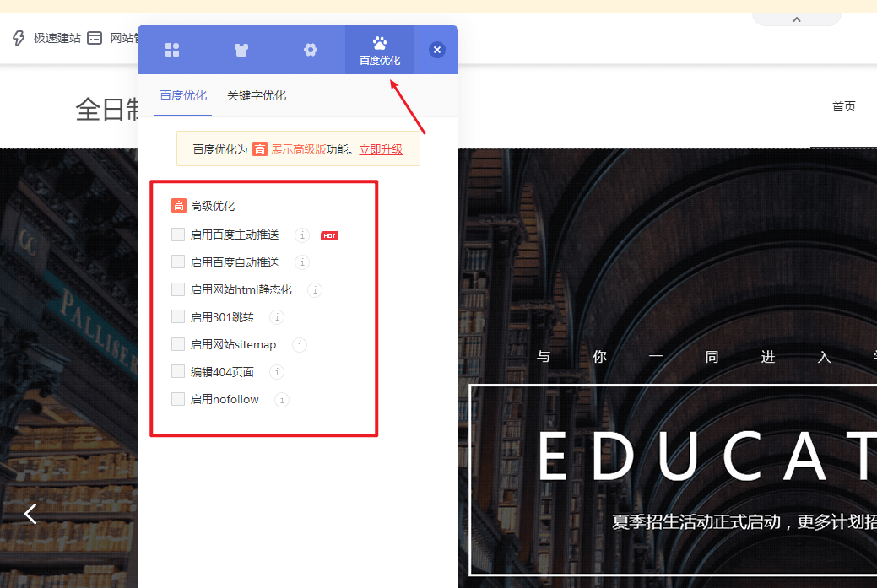Open the gear settings tab
This screenshot has width=877, height=588.
(311, 50)
